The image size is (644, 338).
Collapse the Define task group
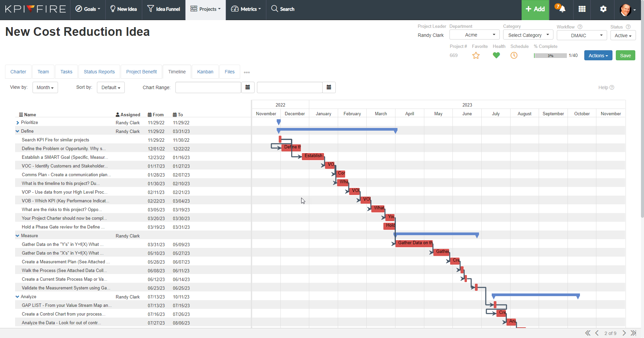(x=17, y=131)
